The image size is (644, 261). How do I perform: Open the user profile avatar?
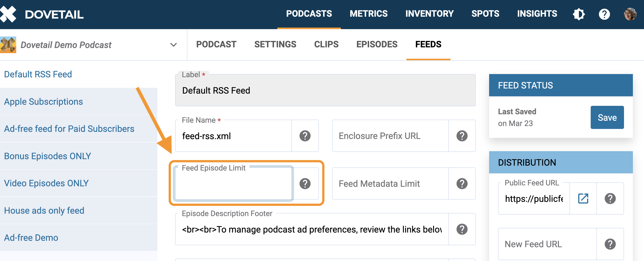[x=630, y=14]
